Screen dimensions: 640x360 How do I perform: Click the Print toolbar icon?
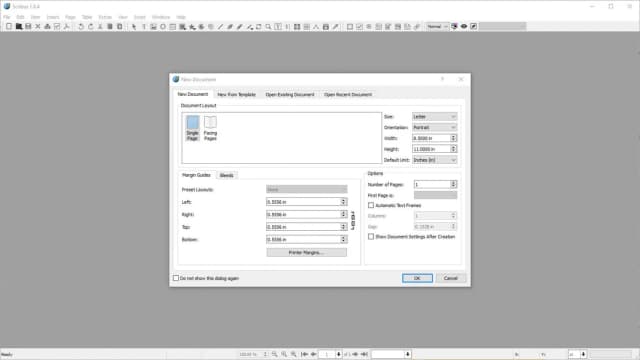pyautogui.click(x=47, y=27)
